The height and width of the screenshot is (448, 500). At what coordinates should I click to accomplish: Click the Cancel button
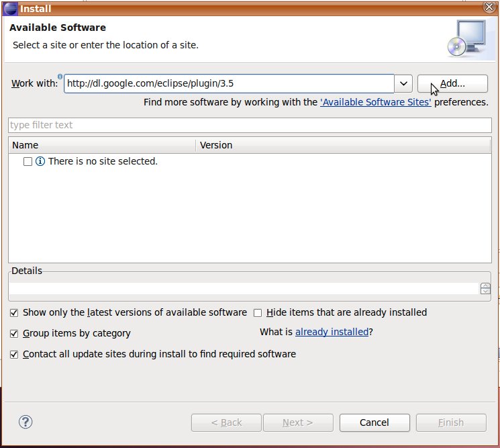374,422
